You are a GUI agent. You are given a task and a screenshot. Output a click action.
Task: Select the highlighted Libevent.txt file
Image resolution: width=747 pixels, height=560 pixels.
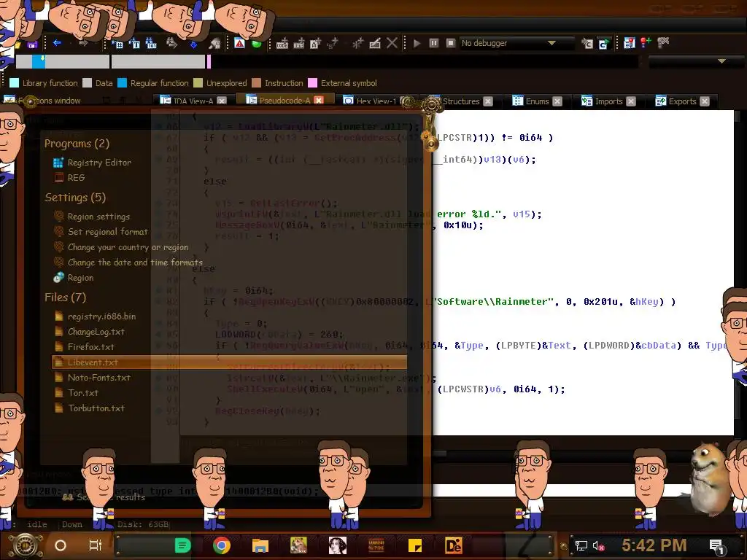229,362
